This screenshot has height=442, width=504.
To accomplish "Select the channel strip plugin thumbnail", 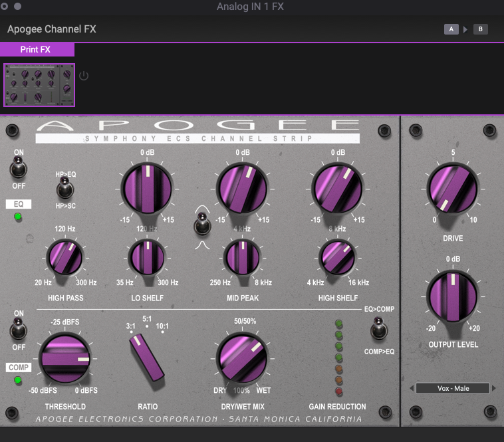I will click(x=39, y=85).
